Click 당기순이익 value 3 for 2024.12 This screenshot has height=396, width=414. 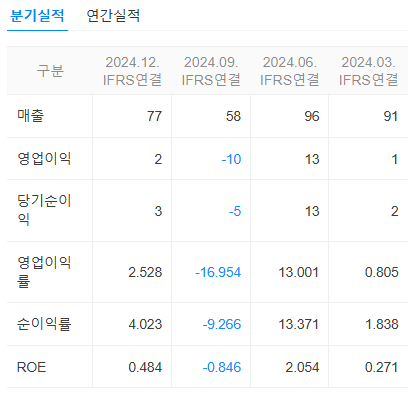click(x=158, y=211)
